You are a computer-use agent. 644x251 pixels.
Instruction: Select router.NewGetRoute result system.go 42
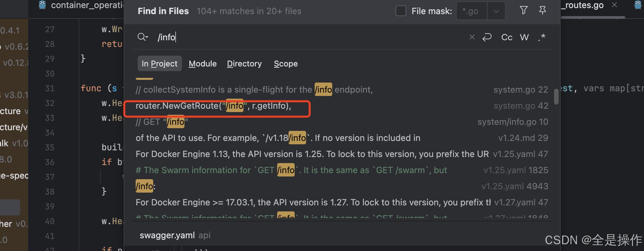click(342, 106)
